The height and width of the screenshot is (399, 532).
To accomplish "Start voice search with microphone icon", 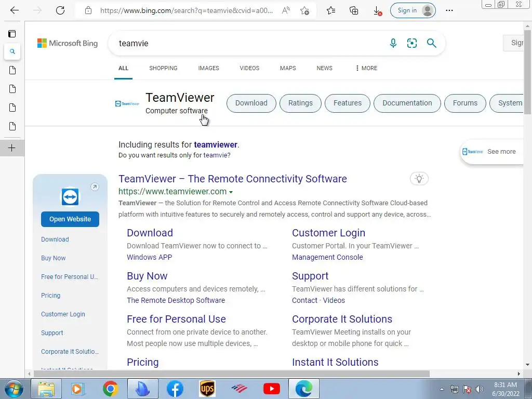I will point(393,43).
